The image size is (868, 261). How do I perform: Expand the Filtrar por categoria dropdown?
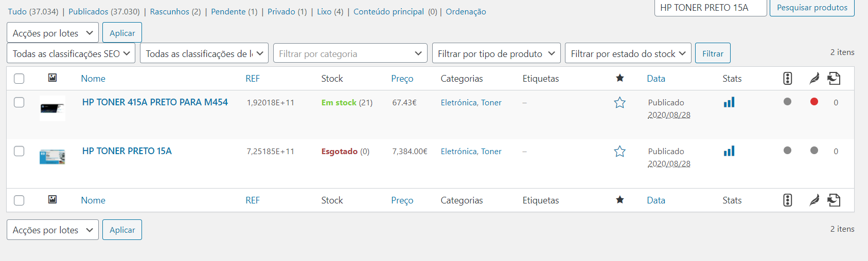350,53
